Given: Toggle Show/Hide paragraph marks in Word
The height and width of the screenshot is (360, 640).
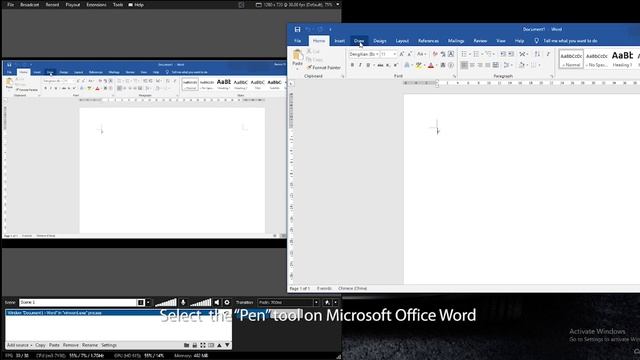Looking at the screenshot, I should tap(548, 54).
